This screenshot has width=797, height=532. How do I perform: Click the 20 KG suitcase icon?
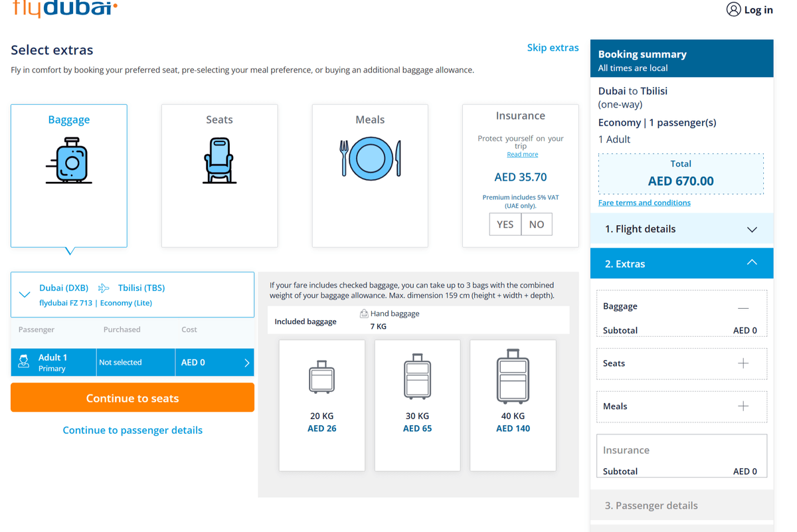pyautogui.click(x=322, y=377)
